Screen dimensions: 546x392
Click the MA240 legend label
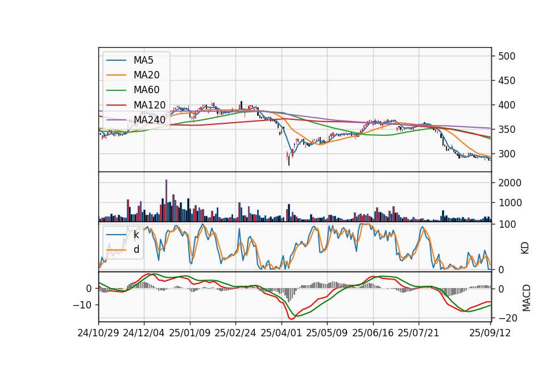click(x=150, y=120)
